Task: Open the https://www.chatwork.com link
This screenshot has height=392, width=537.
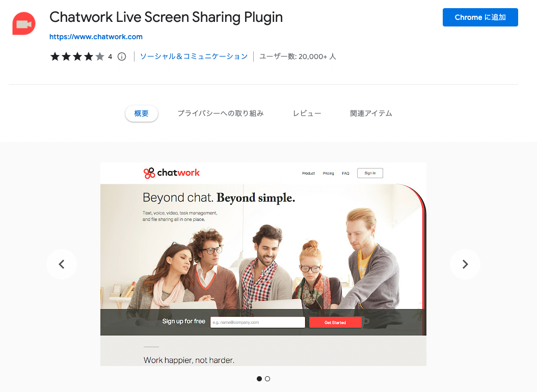Action: (x=96, y=36)
